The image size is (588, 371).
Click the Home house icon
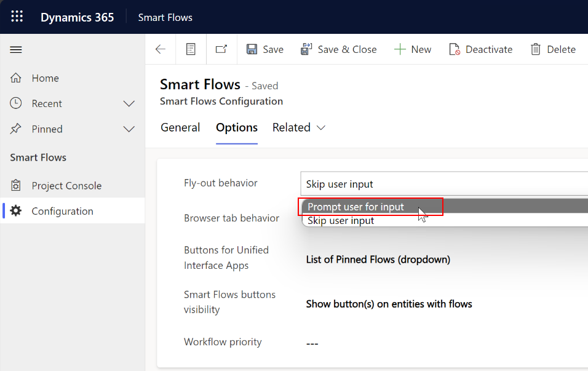pyautogui.click(x=16, y=78)
